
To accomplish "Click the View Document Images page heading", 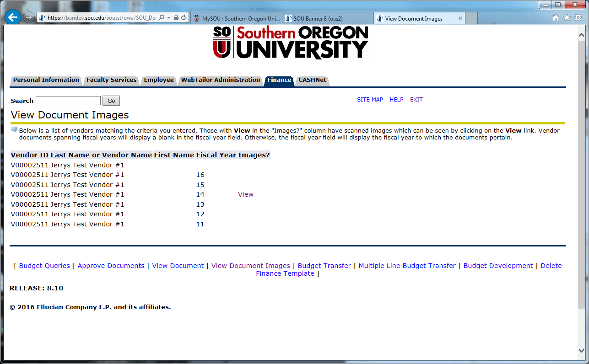I will [x=70, y=115].
